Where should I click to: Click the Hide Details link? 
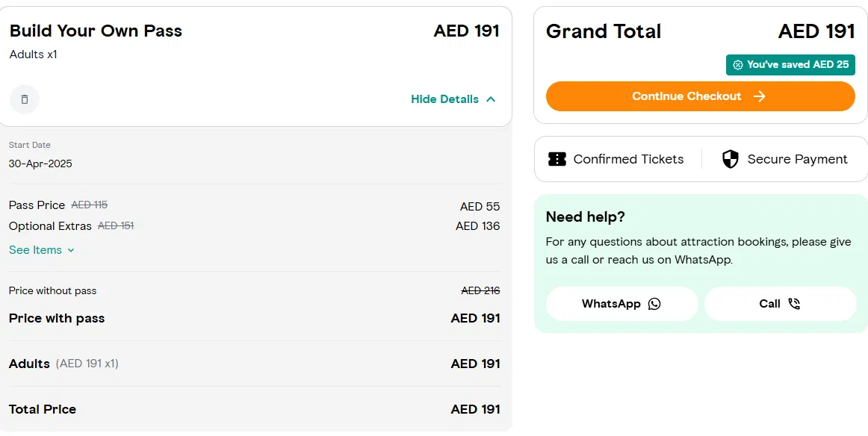[x=444, y=99]
